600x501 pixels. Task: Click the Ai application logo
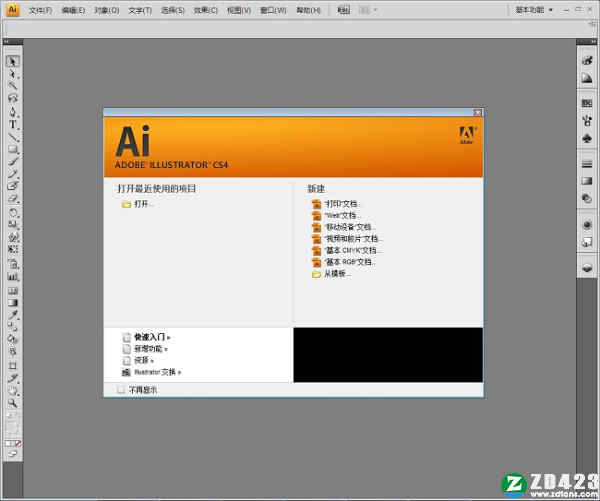[x=13, y=10]
